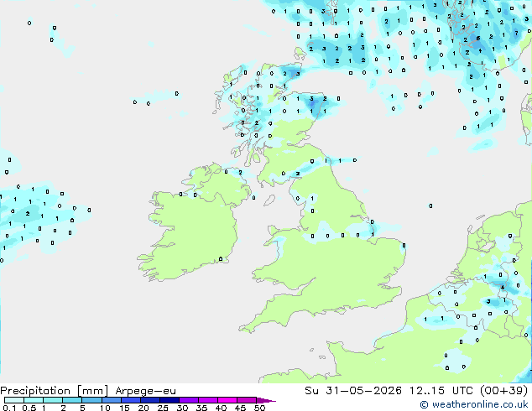Select the 35–40 mm violet swatch
This screenshot has width=532, height=411.
coord(207,400)
